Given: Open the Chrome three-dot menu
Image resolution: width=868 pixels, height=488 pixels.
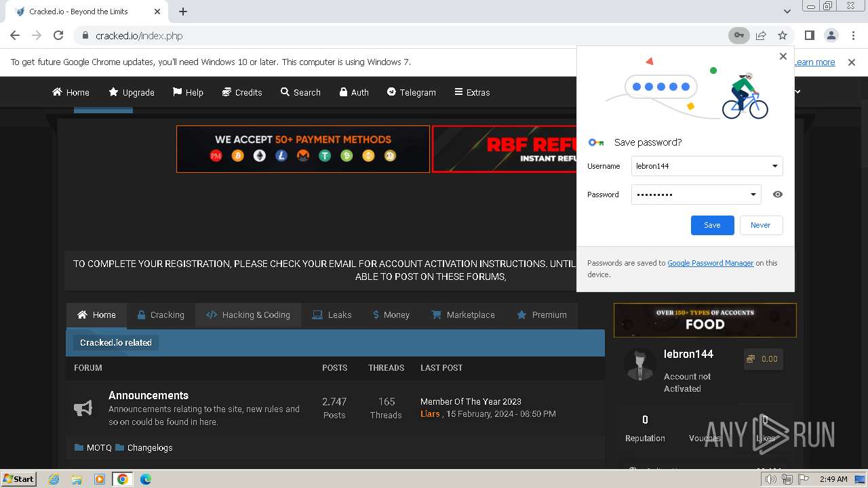Looking at the screenshot, I should click(x=852, y=35).
